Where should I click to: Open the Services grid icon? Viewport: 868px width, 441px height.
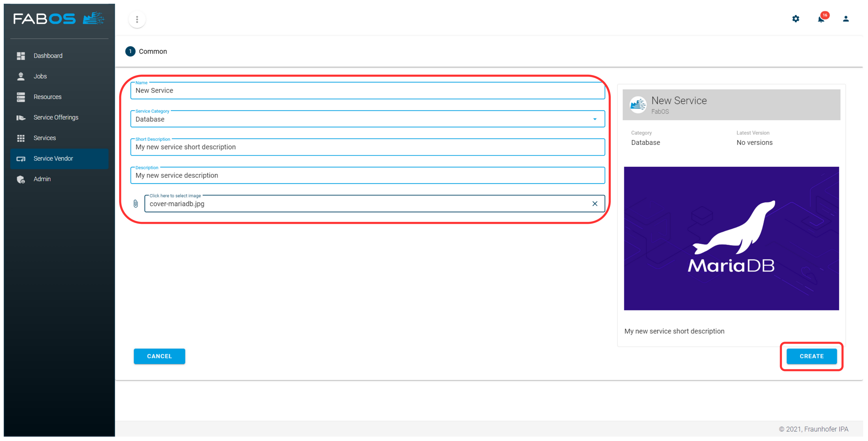click(x=21, y=138)
